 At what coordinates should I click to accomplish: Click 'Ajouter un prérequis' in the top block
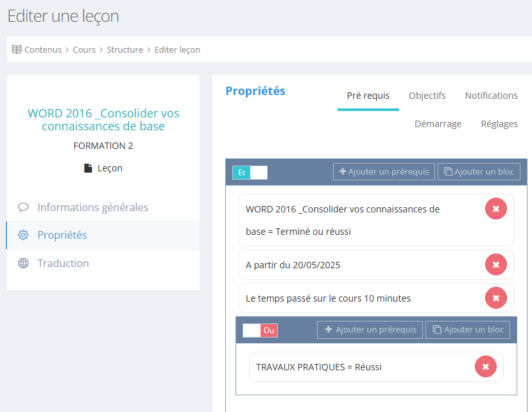(384, 172)
